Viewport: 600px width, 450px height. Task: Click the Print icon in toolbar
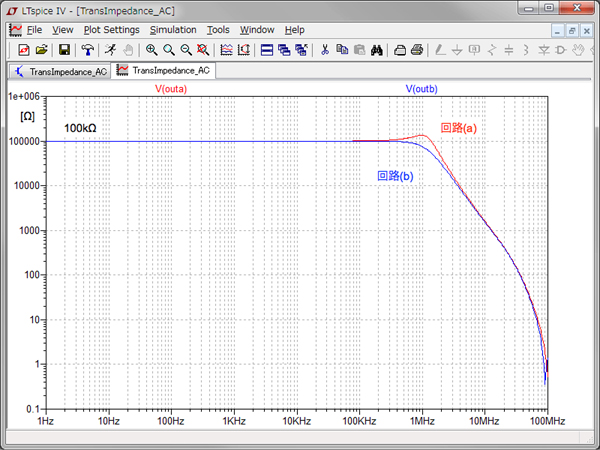pos(417,49)
